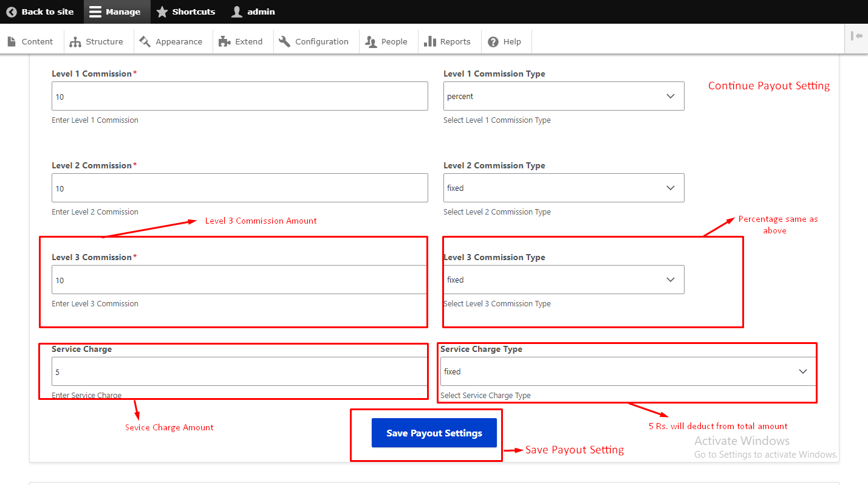Open Structure hierarchy icon
This screenshot has height=485, width=868.
coord(75,41)
